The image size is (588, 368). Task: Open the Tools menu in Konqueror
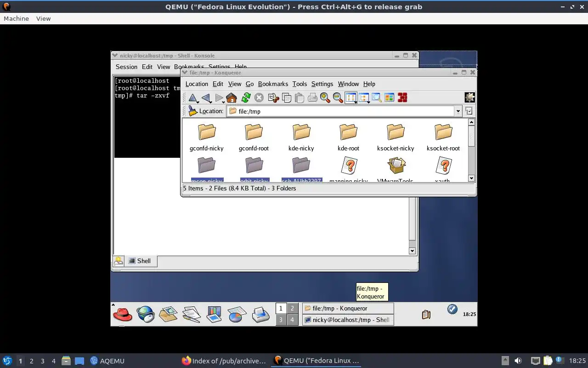click(300, 84)
